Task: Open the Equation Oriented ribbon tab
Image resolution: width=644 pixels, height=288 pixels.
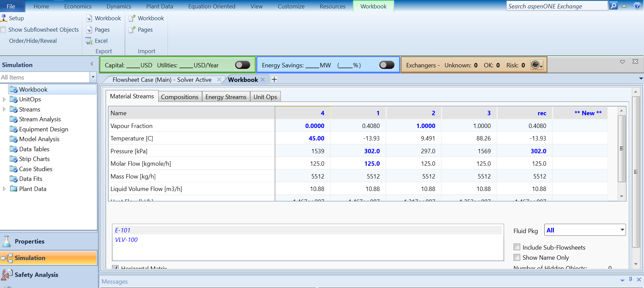Action: [212, 6]
